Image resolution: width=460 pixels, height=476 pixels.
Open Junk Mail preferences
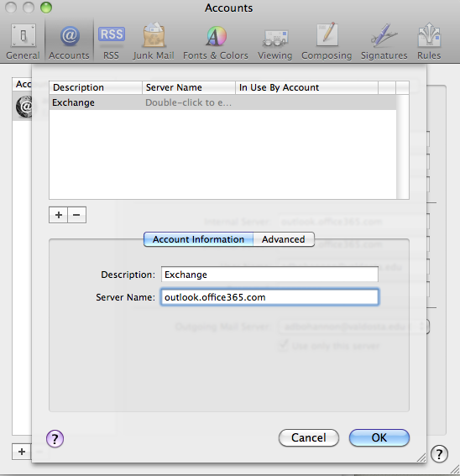point(154,42)
